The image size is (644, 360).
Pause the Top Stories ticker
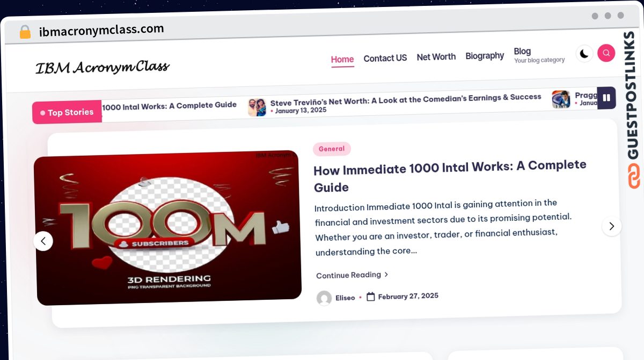(606, 98)
